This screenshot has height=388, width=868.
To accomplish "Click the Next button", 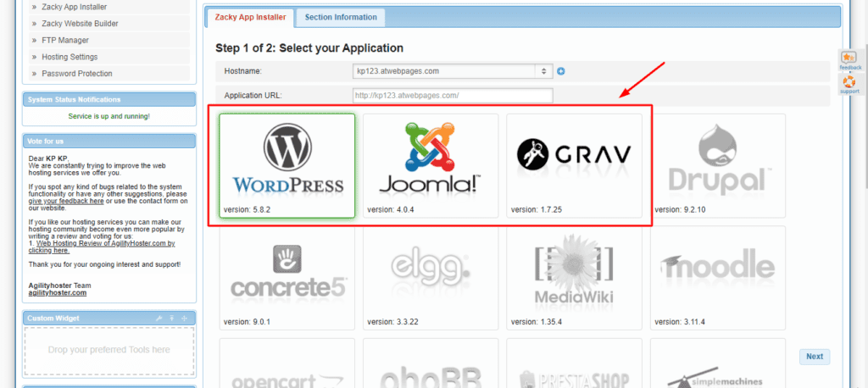I will point(815,357).
